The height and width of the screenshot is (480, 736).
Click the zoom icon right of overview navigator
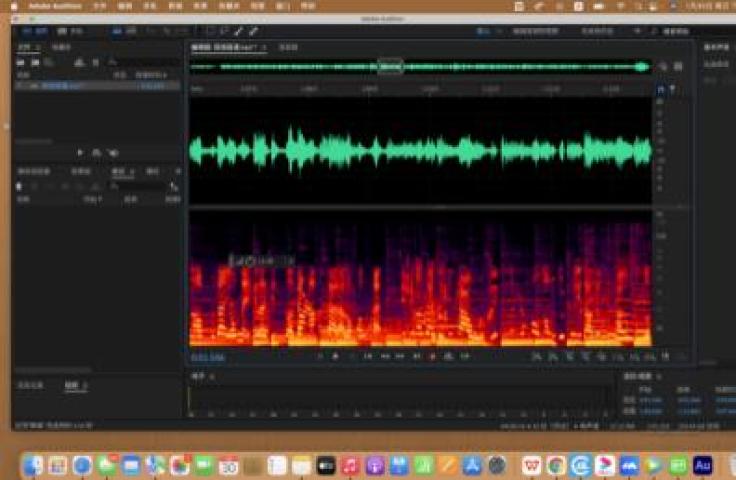point(663,67)
